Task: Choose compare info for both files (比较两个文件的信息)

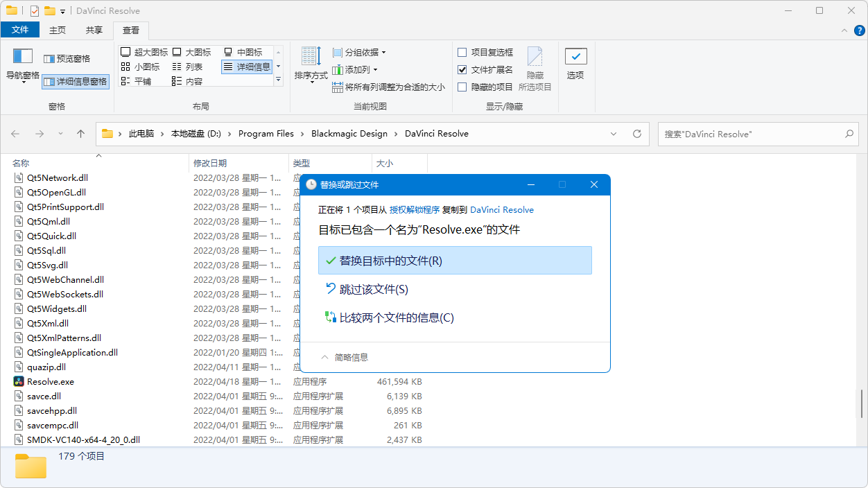Action: (x=455, y=317)
